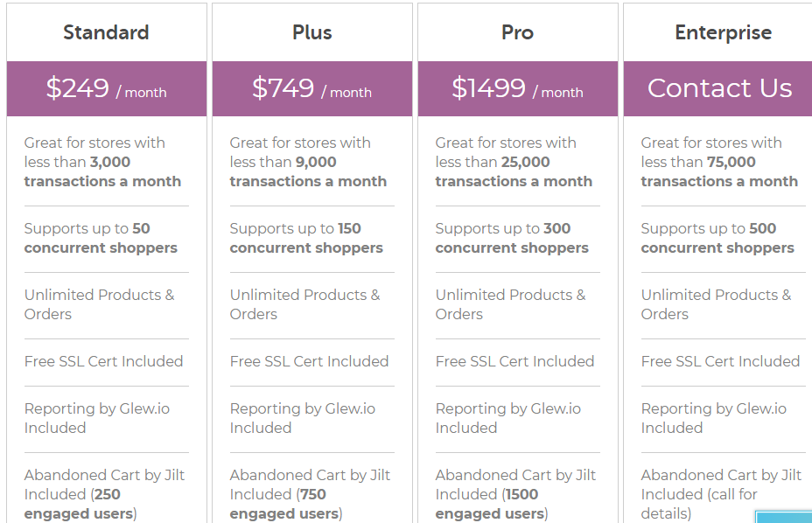Screen dimensions: 812x523
Task: Select the $749 / month price banner
Action: click(x=312, y=88)
